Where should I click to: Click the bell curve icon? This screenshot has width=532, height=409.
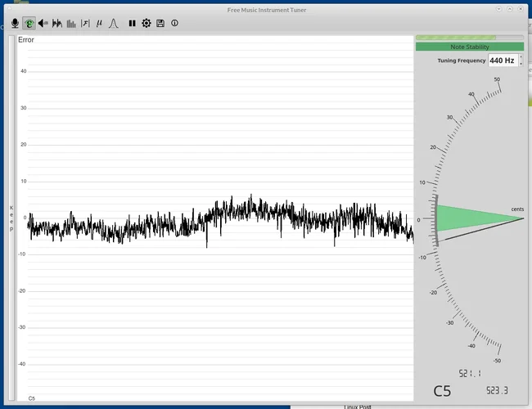[114, 23]
